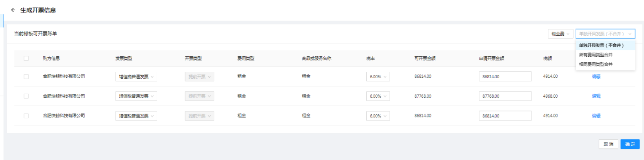Choose 单独开具发票（不合并）from the dropdown list

[605, 45]
